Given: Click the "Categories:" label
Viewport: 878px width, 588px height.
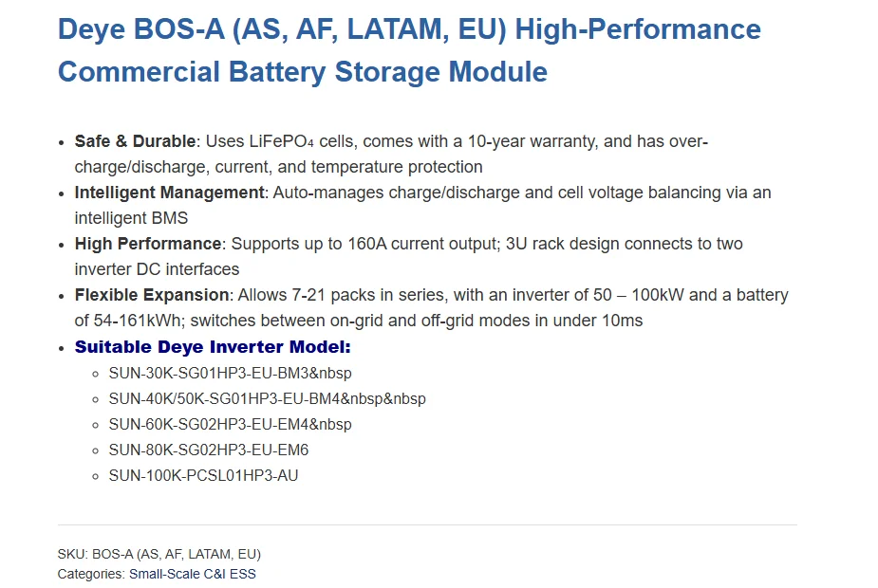Looking at the screenshot, I should [x=91, y=574].
